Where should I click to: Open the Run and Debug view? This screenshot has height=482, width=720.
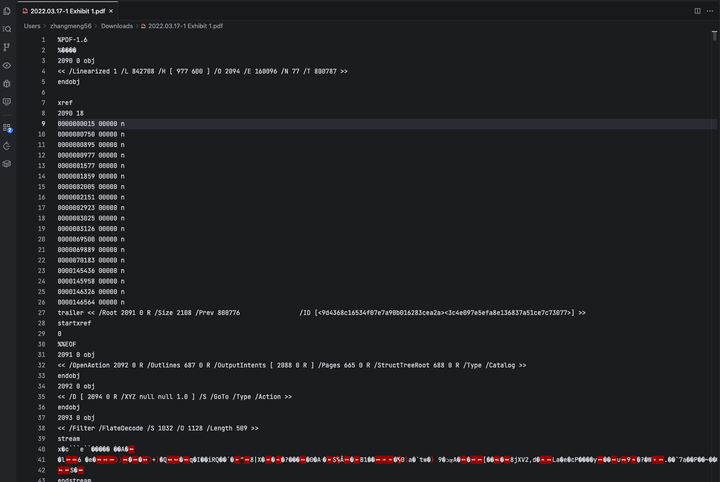[7, 83]
